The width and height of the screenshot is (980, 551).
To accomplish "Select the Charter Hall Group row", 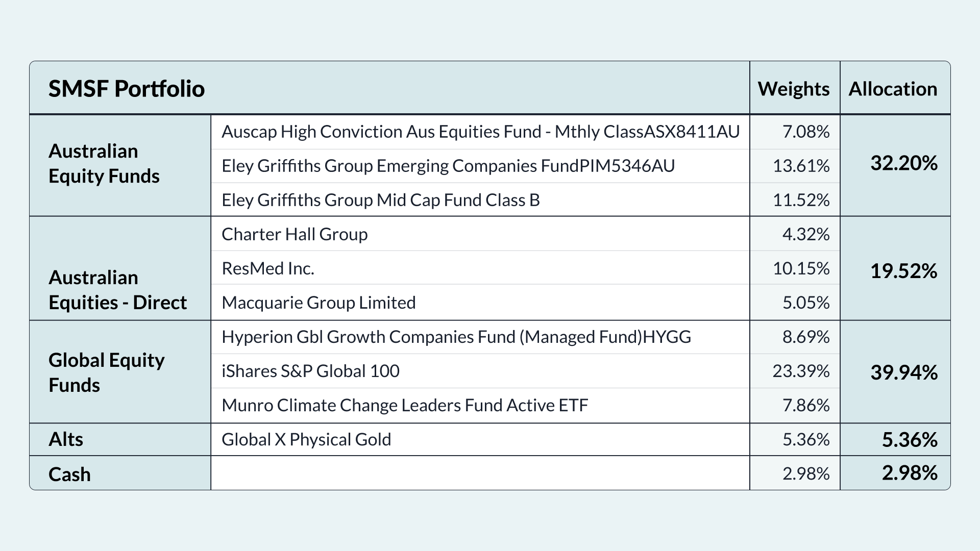I will [x=295, y=234].
